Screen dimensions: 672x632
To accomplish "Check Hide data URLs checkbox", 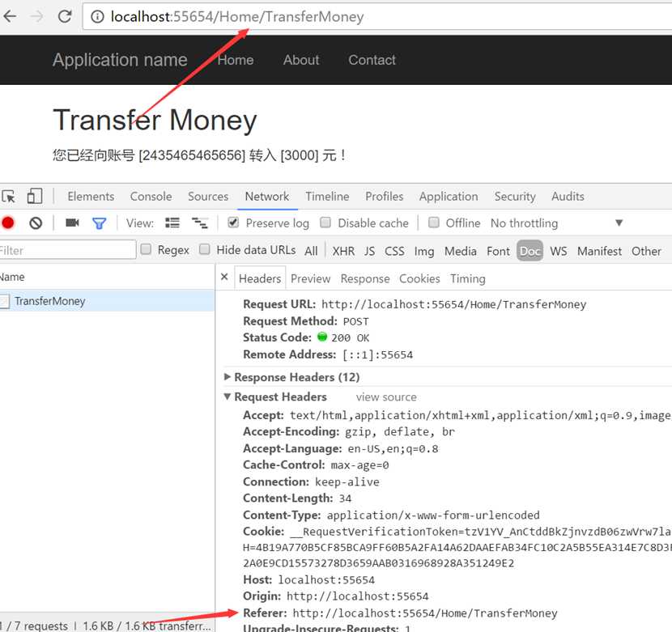I will (x=204, y=249).
